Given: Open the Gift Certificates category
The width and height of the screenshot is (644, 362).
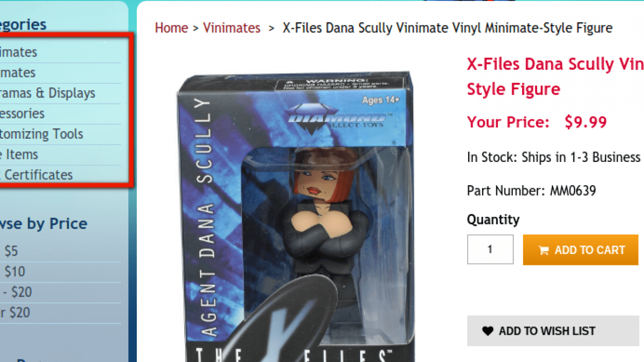Looking at the screenshot, I should pyautogui.click(x=36, y=175).
